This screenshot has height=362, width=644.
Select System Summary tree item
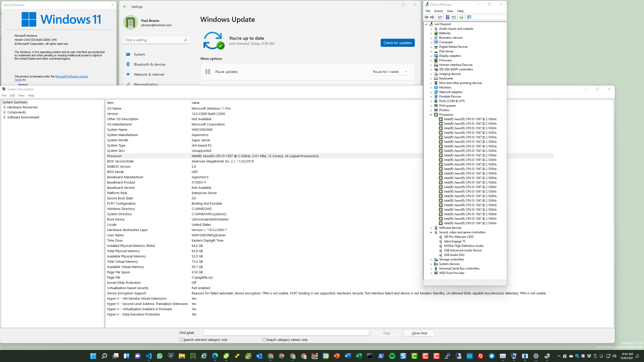click(15, 102)
